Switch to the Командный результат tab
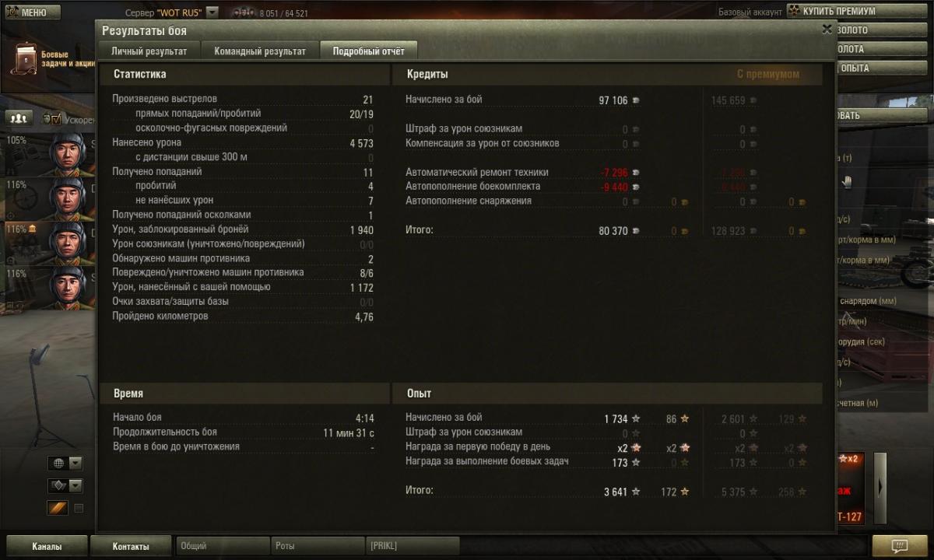The height and width of the screenshot is (560, 934). pos(260,51)
